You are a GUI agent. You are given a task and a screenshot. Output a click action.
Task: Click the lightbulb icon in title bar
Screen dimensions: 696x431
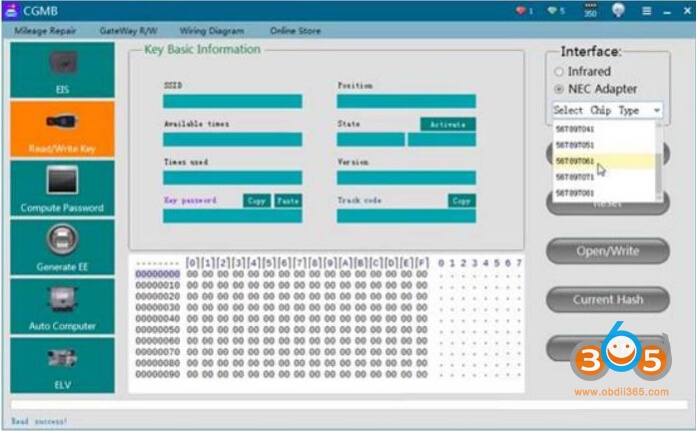pos(619,11)
